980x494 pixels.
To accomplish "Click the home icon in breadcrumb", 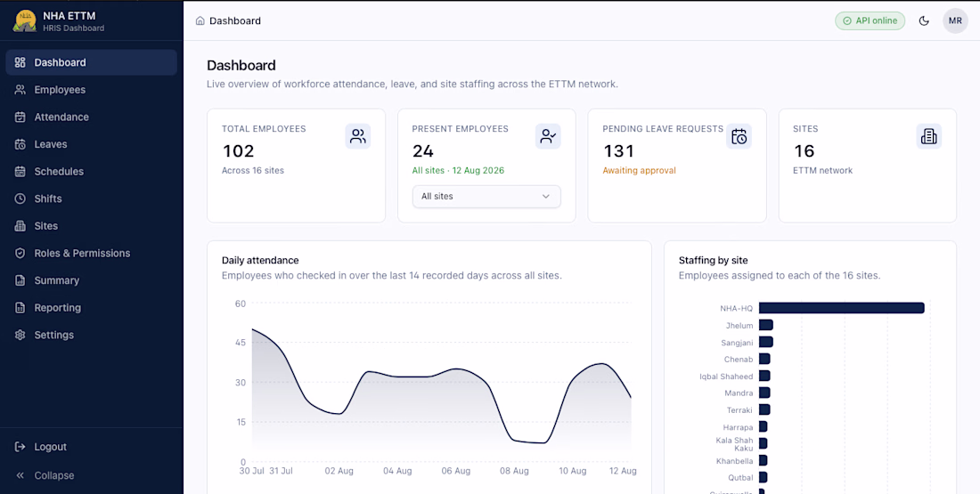I will (200, 20).
